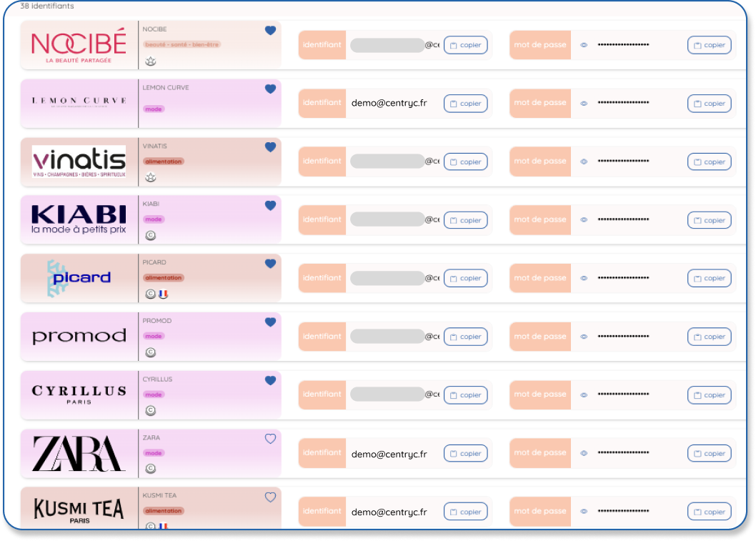Copy the Zara password
Image resolution: width=756 pixels, height=541 pixels.
709,453
